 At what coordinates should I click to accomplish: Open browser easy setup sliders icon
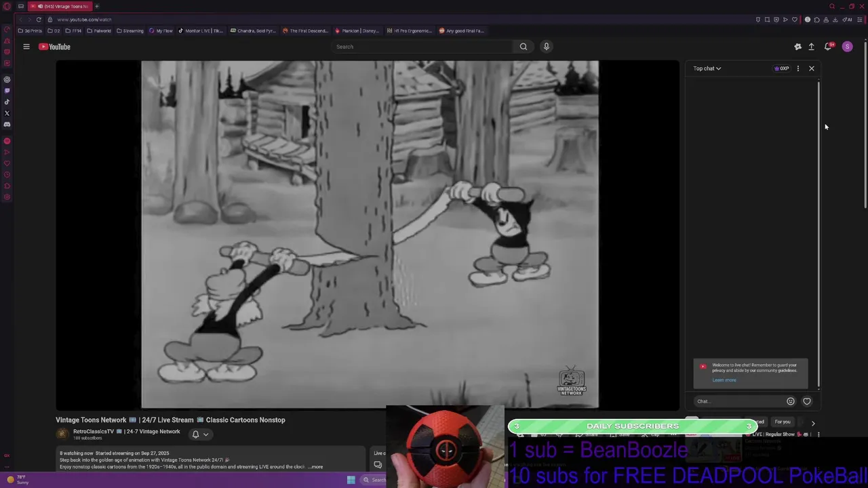click(x=860, y=20)
